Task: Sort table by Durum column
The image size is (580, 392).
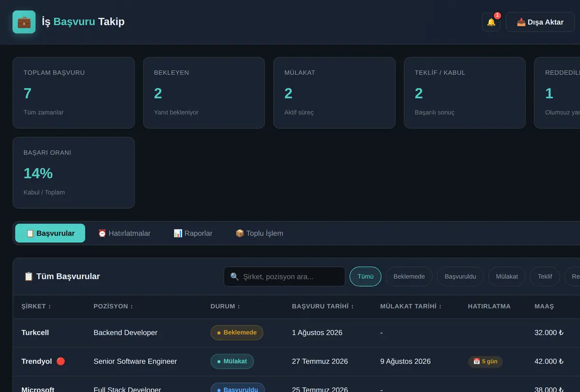Action: point(226,306)
